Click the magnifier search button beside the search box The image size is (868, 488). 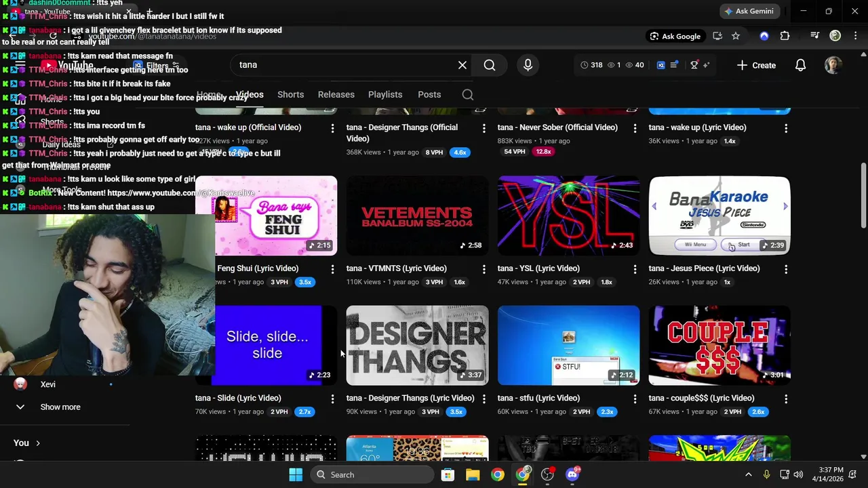coord(490,65)
